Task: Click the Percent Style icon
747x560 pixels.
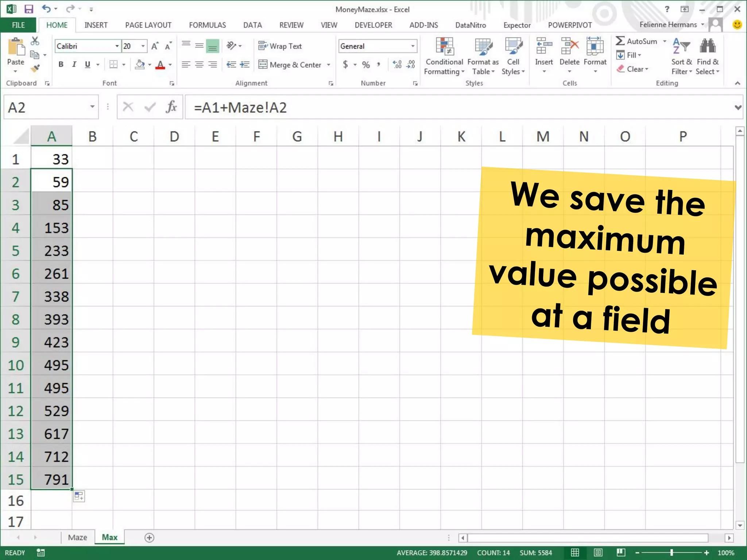Action: coord(366,65)
